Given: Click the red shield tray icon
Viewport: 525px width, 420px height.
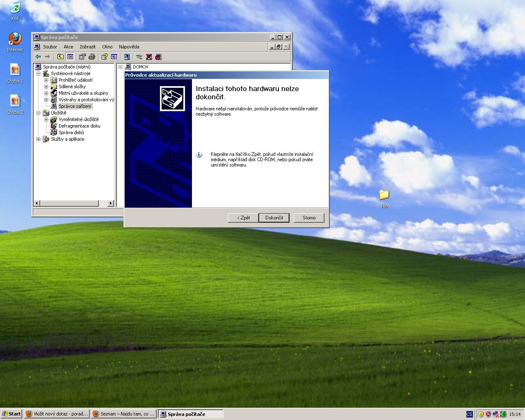Looking at the screenshot, I should tap(488, 414).
